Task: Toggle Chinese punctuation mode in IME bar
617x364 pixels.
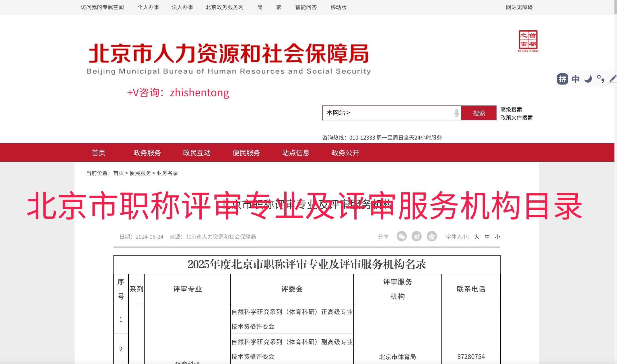Action: click(x=601, y=79)
